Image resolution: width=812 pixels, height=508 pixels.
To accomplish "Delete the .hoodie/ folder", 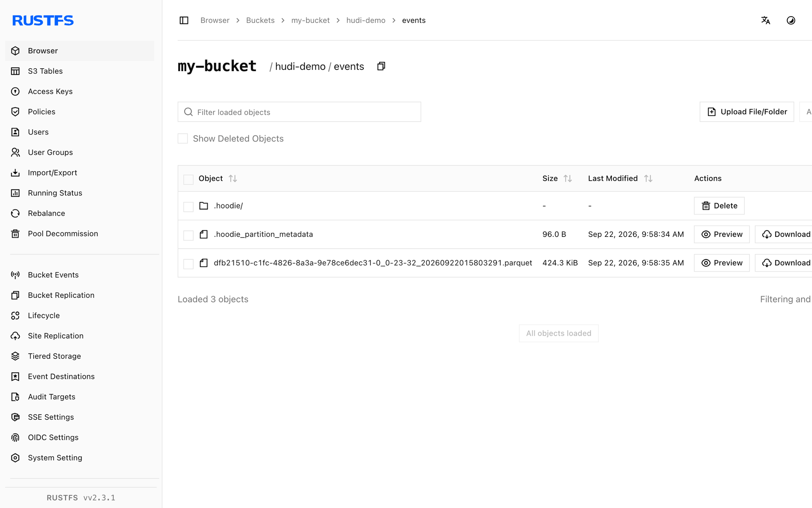I will [x=719, y=206].
